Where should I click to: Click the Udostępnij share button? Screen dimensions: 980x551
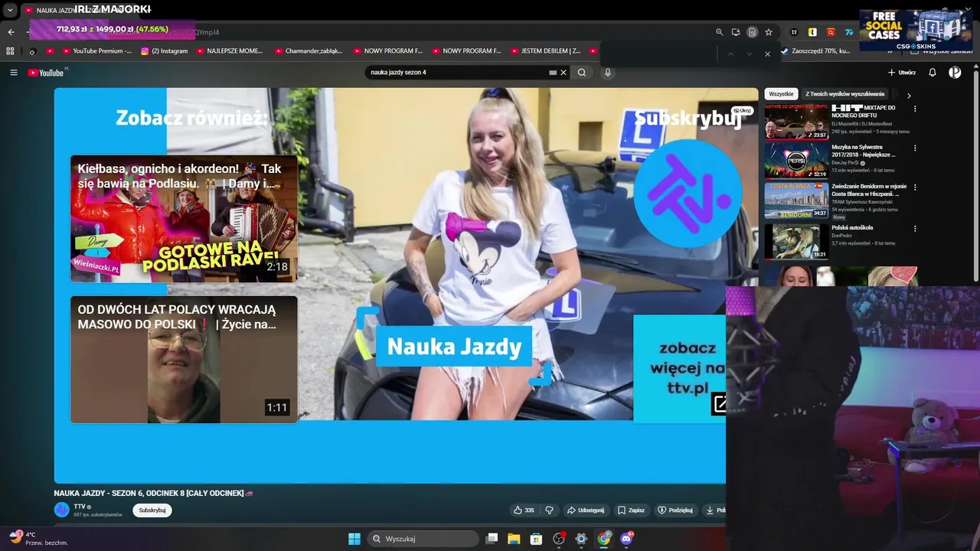[586, 510]
